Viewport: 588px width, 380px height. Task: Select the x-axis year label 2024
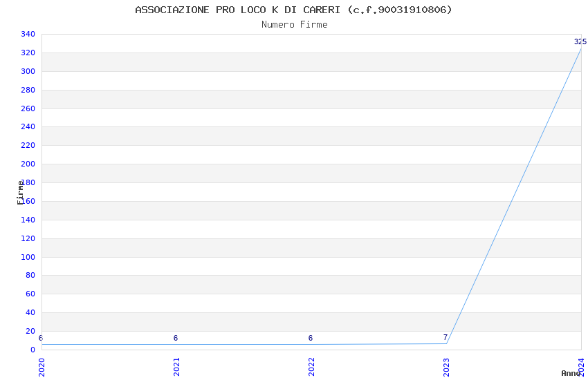coord(581,368)
